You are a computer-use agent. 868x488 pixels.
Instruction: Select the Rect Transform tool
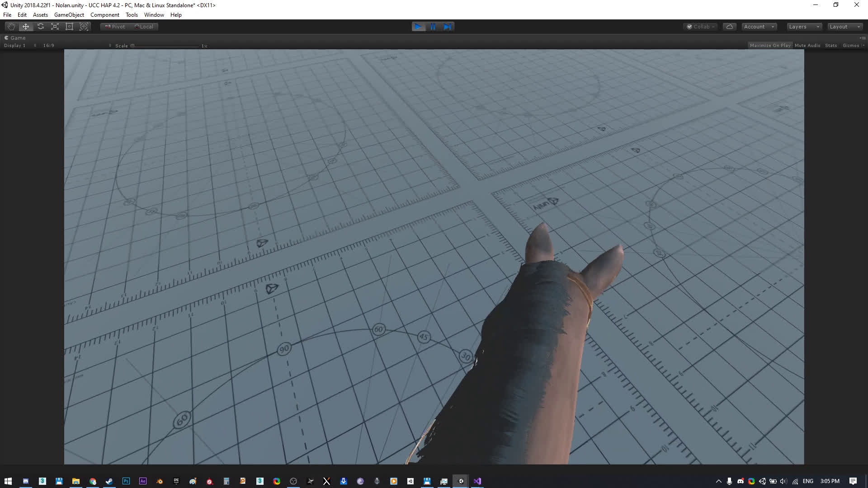click(70, 27)
